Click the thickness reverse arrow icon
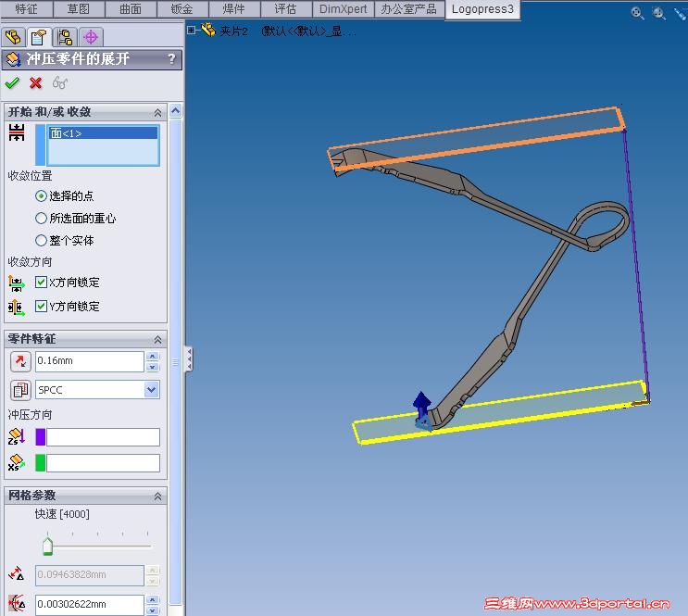 pyautogui.click(x=20, y=361)
